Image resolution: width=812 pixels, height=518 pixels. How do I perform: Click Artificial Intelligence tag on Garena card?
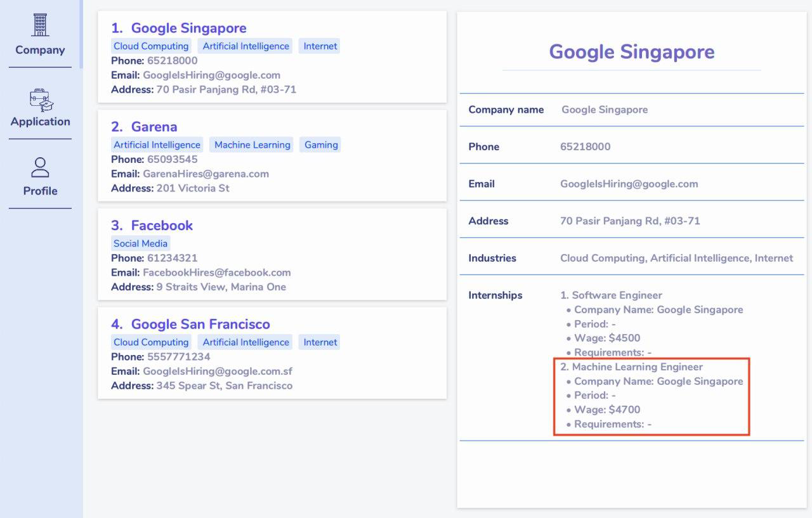pyautogui.click(x=157, y=145)
